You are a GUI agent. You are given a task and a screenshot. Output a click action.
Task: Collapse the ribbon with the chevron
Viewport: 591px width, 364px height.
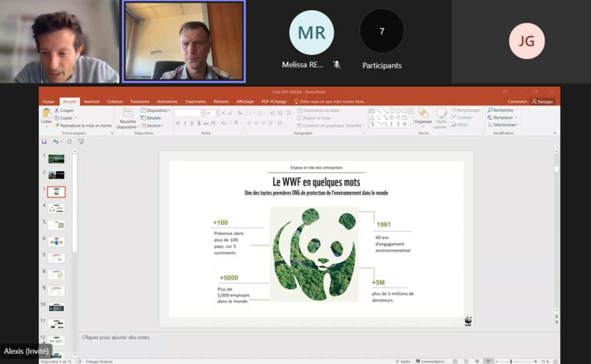[555, 133]
